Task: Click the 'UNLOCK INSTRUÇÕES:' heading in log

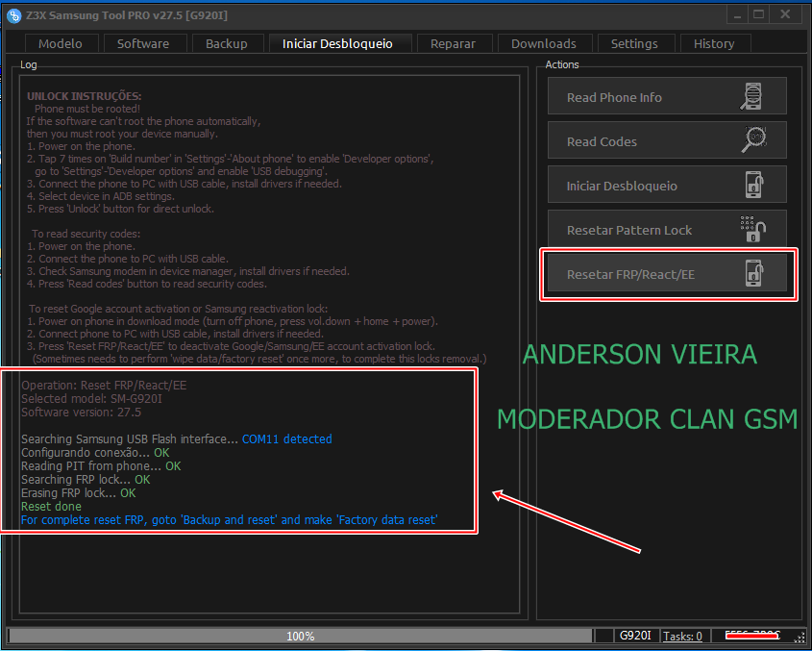Action: 84,96
